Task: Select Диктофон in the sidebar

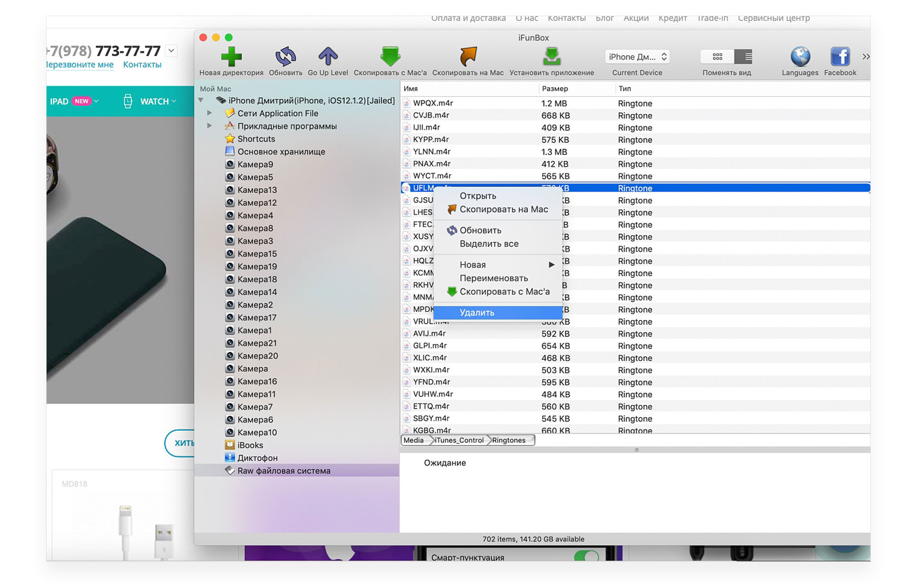Action: pos(257,458)
